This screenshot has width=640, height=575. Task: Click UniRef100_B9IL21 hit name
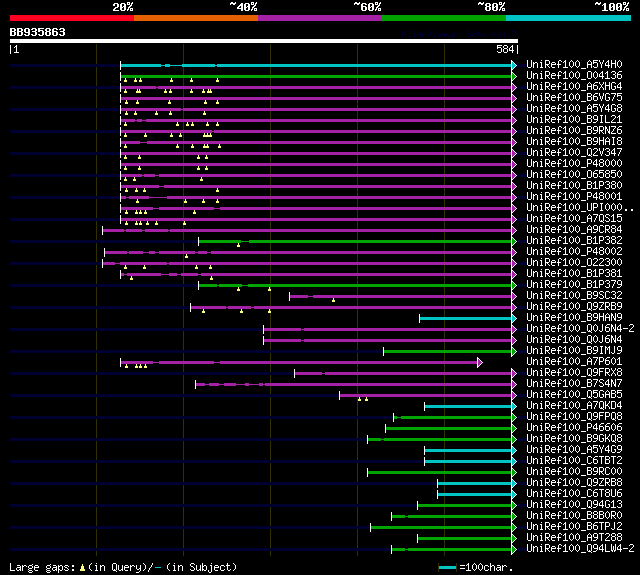click(x=574, y=120)
